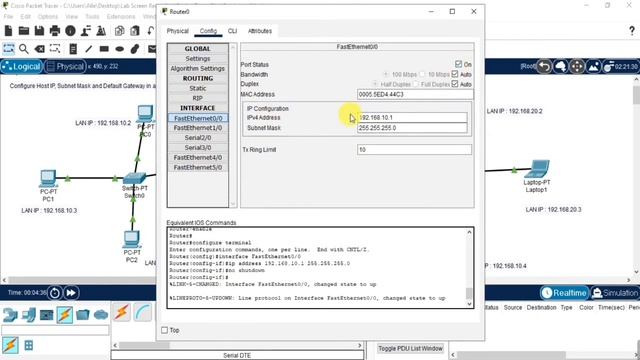Select the Serial3/0 interface
The height and width of the screenshot is (360, 640).
[x=198, y=147]
